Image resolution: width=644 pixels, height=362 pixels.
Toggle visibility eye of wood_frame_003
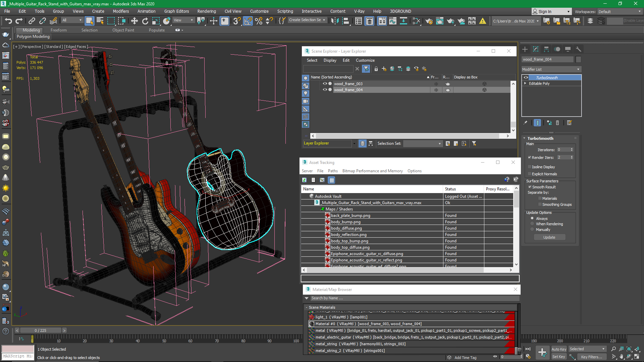[325, 84]
